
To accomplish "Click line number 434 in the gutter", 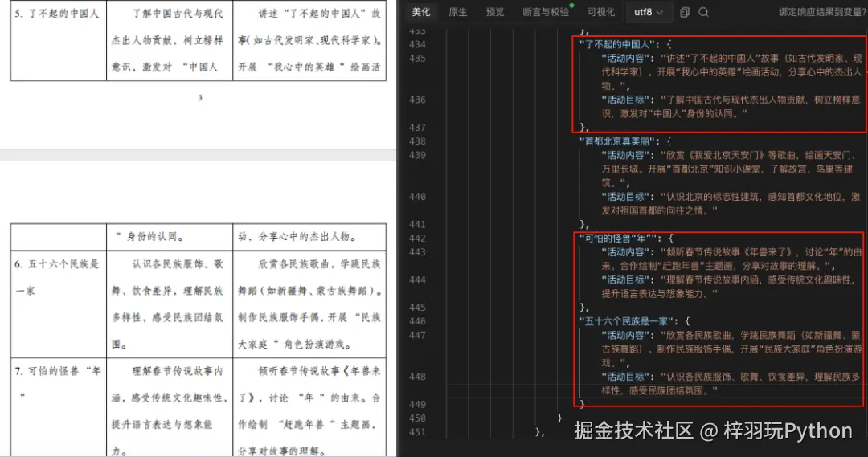I will click(417, 43).
